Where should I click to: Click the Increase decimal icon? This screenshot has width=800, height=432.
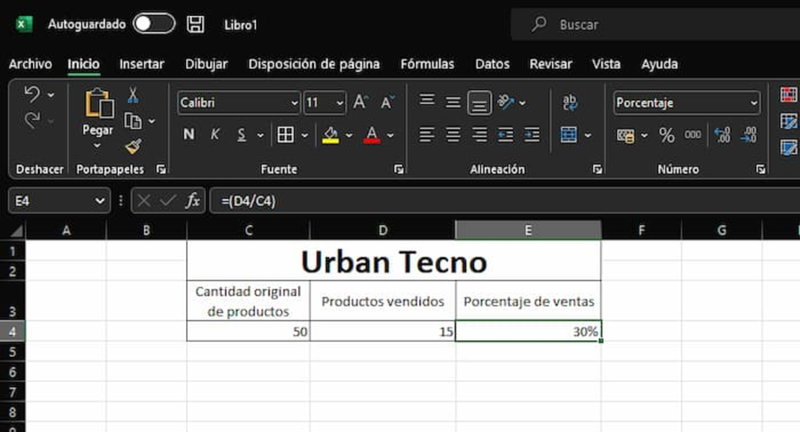point(722,135)
